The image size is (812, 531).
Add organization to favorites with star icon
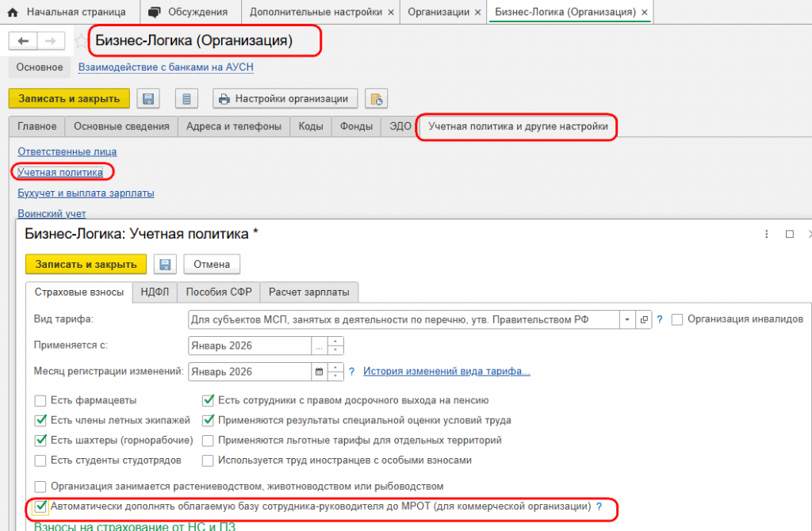click(80, 41)
